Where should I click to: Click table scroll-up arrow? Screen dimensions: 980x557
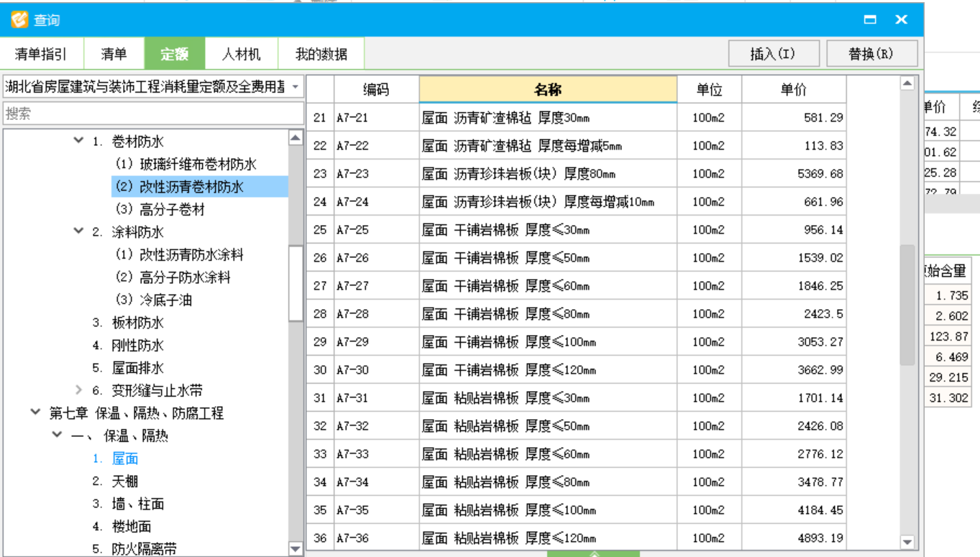click(907, 83)
